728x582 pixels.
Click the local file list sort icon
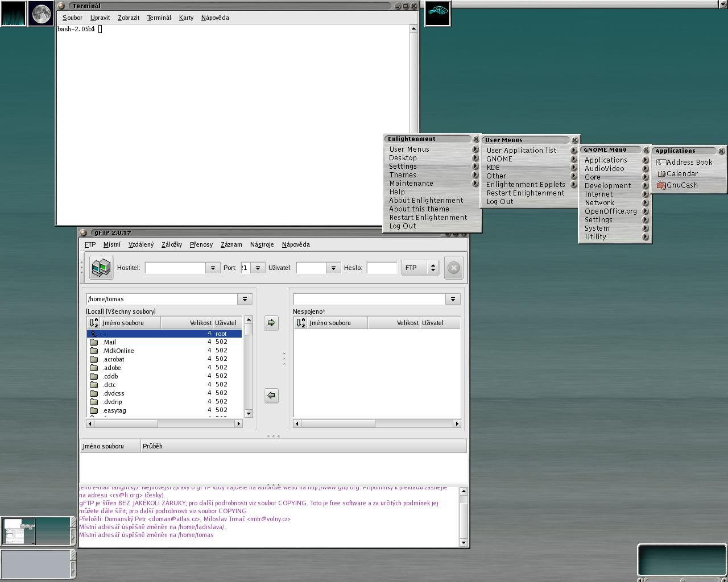coord(94,323)
